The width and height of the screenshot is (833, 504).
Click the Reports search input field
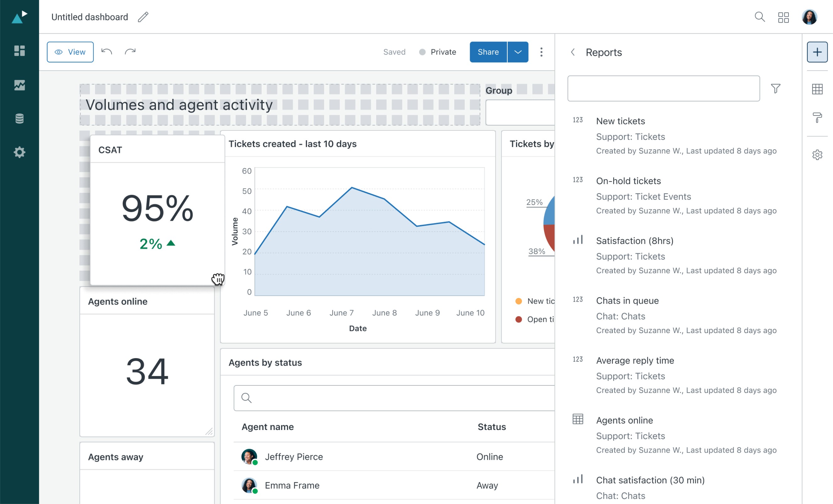663,88
